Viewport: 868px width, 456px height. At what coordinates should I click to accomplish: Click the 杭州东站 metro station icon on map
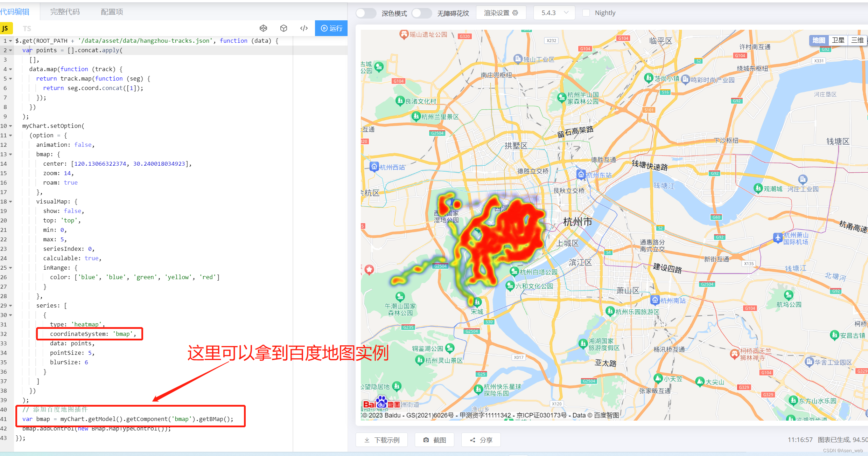point(581,174)
